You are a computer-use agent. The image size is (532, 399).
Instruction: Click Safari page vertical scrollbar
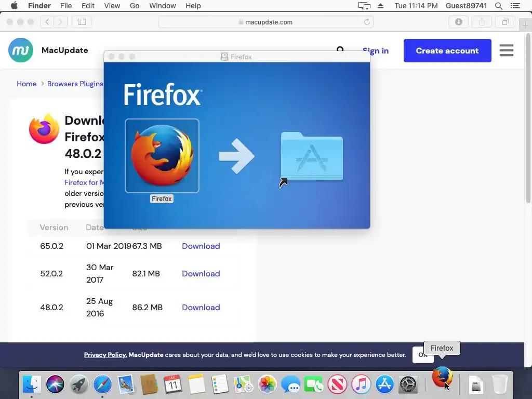click(x=528, y=118)
